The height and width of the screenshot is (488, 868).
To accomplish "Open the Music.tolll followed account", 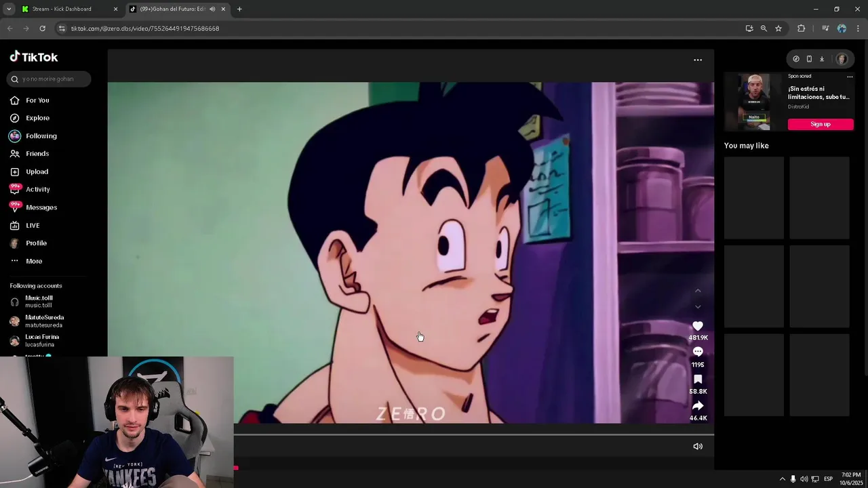I will coord(39,302).
